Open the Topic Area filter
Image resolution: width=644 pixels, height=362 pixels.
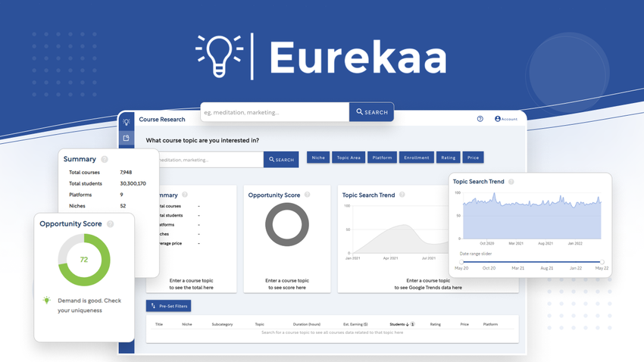(x=349, y=158)
